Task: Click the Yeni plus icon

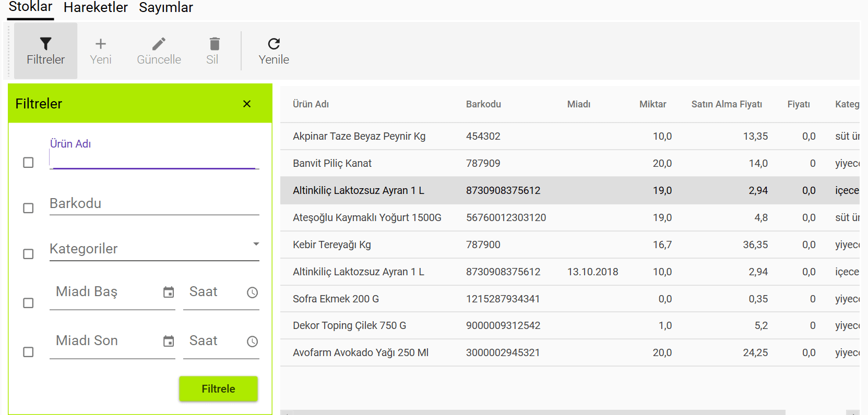Action: (101, 44)
